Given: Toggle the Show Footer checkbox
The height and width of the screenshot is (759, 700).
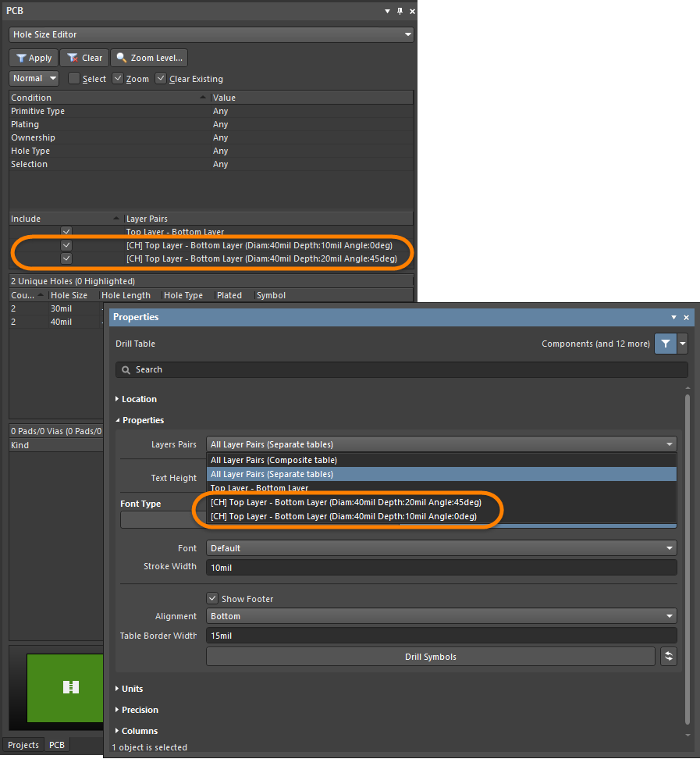Looking at the screenshot, I should (x=212, y=599).
